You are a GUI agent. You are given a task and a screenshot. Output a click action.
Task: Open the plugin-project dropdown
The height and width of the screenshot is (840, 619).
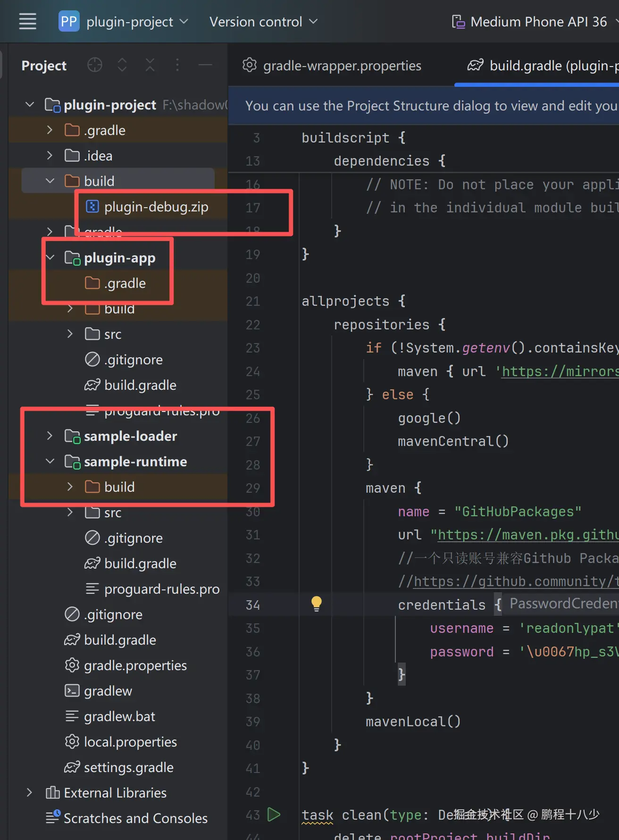(137, 22)
